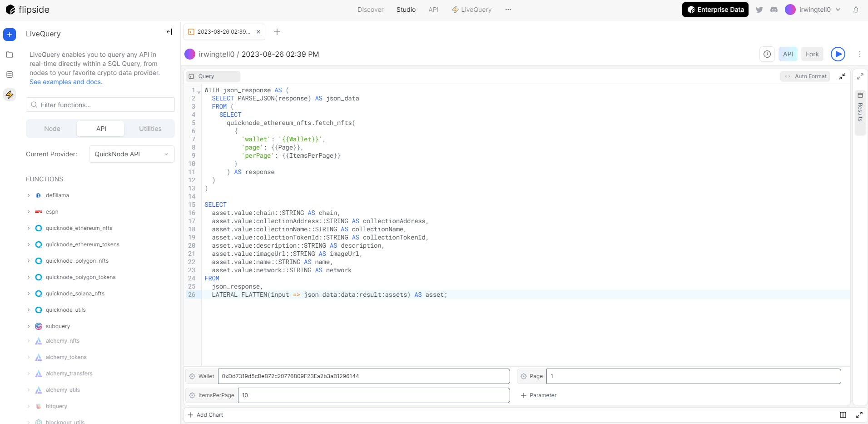
Task: Open query history clock icon
Action: pos(767,54)
